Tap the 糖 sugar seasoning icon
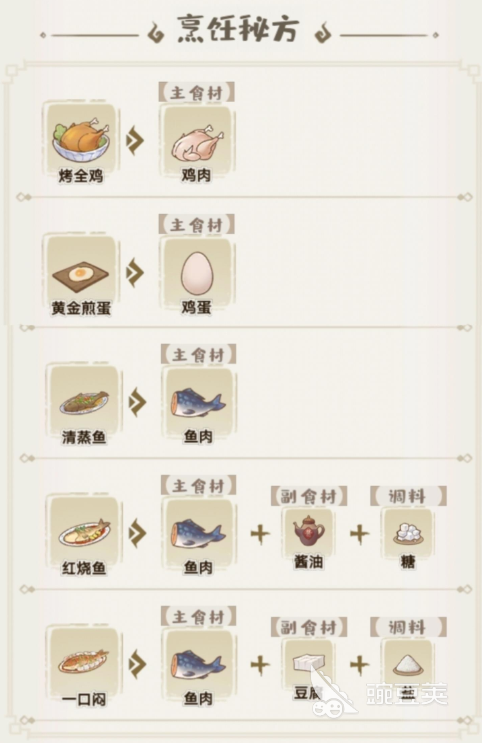482x743 pixels. (408, 533)
